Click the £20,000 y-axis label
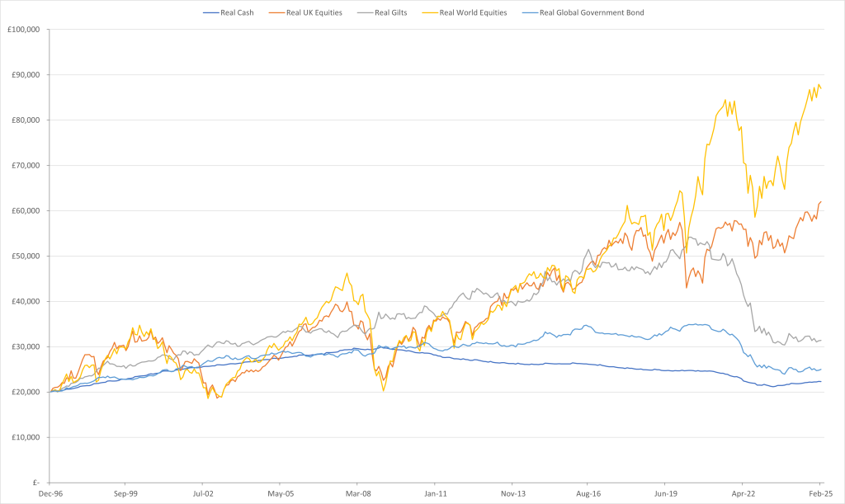This screenshot has height=504, width=845. click(x=26, y=392)
